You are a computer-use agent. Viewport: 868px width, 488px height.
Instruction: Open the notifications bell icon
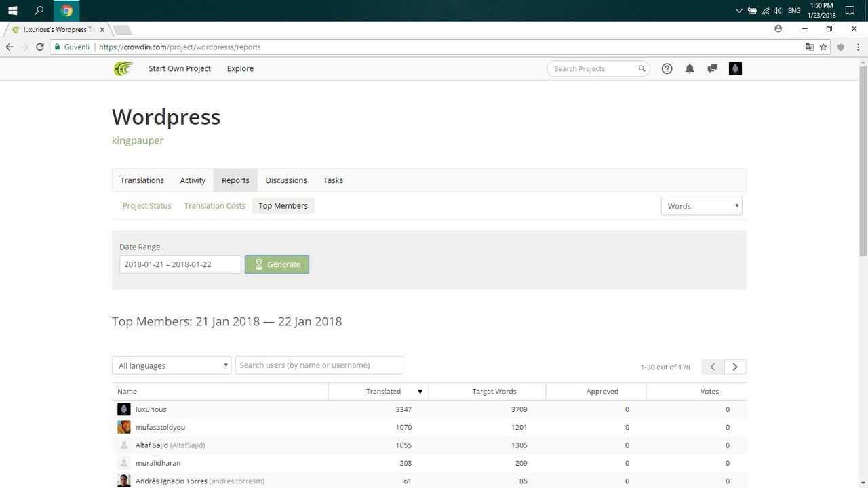pyautogui.click(x=690, y=68)
